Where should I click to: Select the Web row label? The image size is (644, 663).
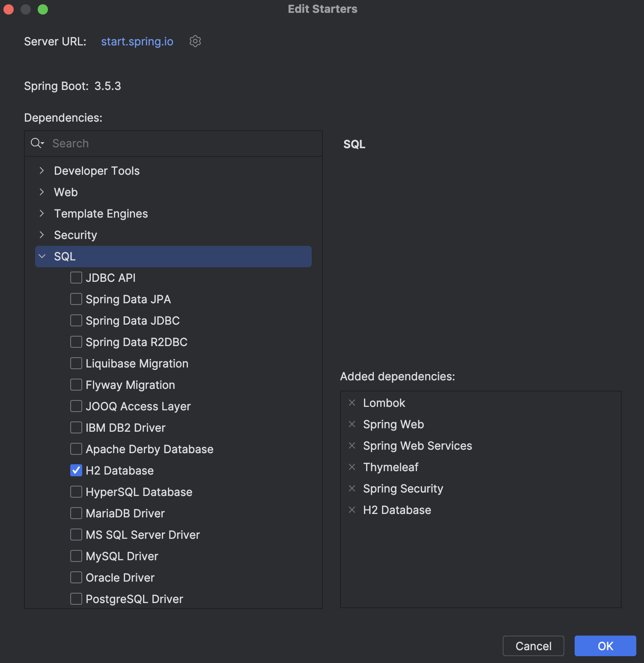66,192
